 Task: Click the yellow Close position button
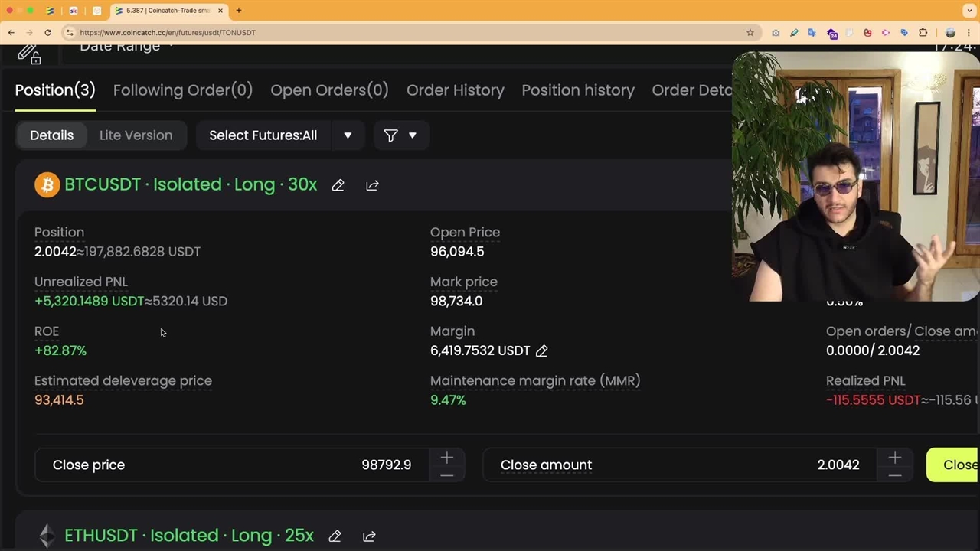(x=954, y=465)
